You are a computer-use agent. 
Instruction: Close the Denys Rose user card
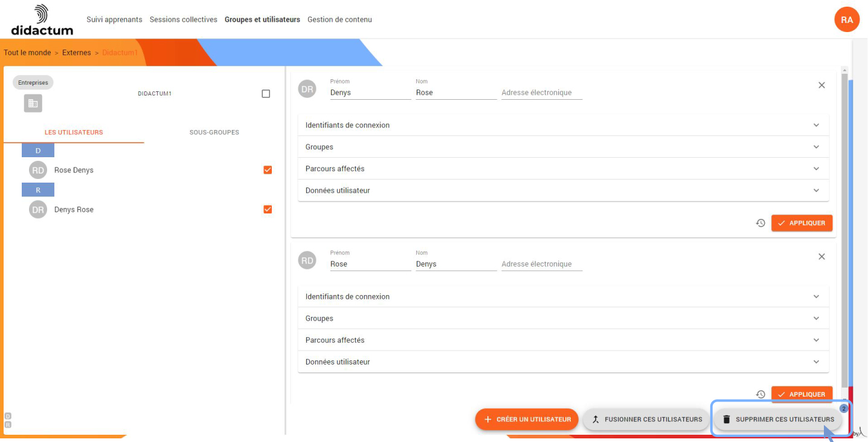821,85
